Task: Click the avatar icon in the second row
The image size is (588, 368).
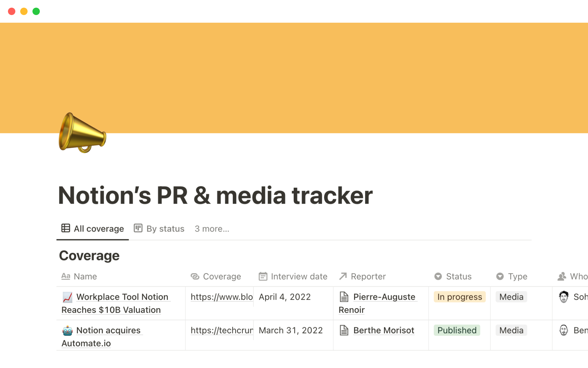Action: 563,330
